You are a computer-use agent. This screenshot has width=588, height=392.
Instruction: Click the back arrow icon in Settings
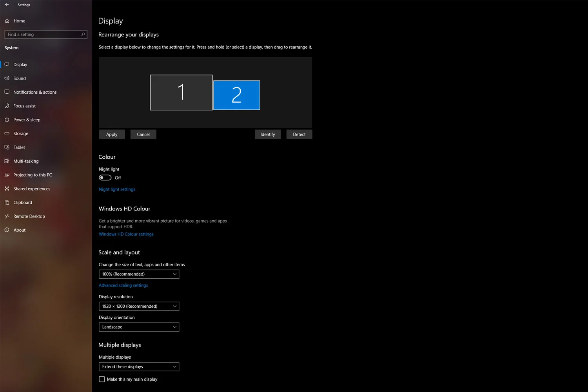coord(7,5)
